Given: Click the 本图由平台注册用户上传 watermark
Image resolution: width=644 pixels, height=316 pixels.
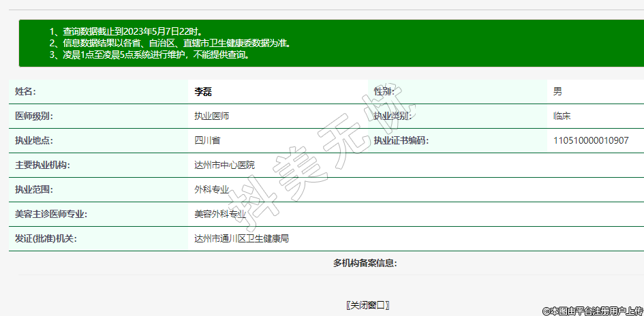Looking at the screenshot, I should tap(592, 311).
